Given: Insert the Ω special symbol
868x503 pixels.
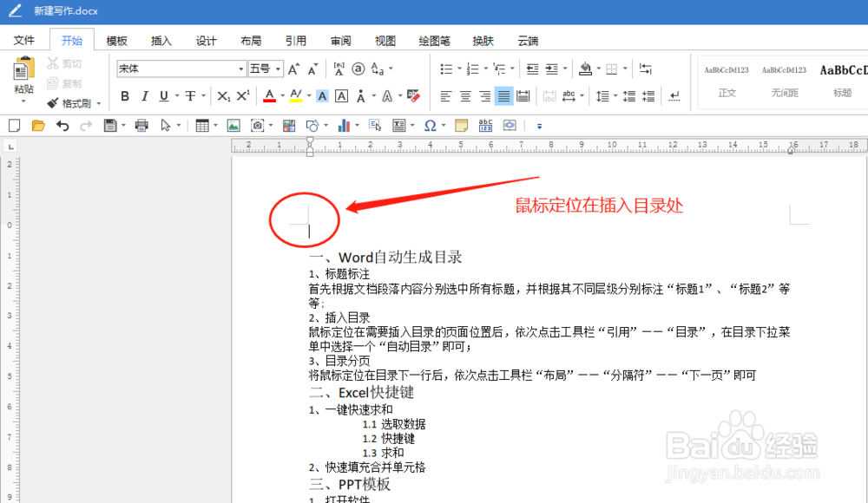Looking at the screenshot, I should (430, 126).
